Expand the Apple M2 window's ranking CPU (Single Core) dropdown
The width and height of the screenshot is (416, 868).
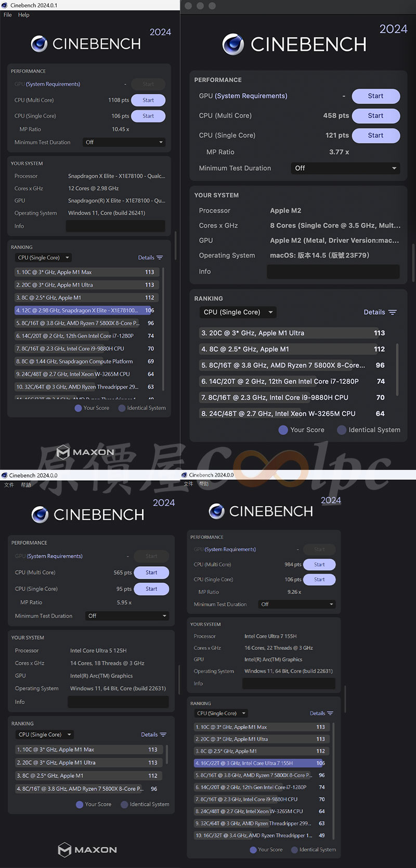coord(238,312)
